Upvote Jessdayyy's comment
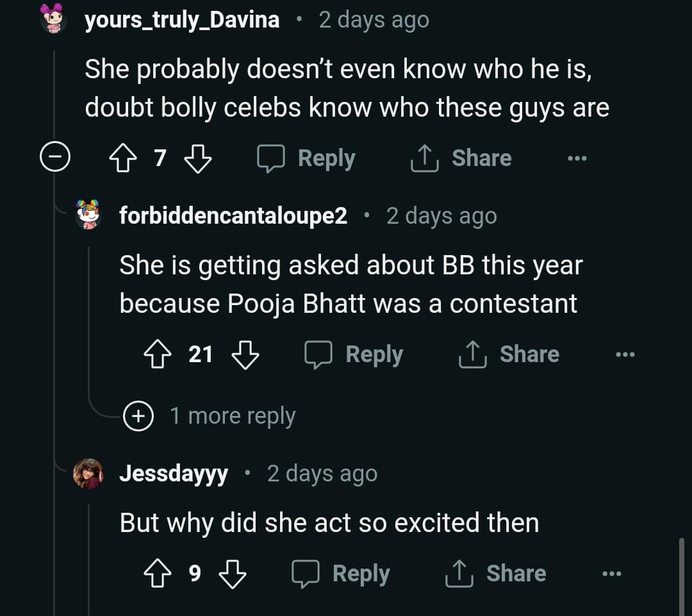692x616 pixels. tap(158, 574)
